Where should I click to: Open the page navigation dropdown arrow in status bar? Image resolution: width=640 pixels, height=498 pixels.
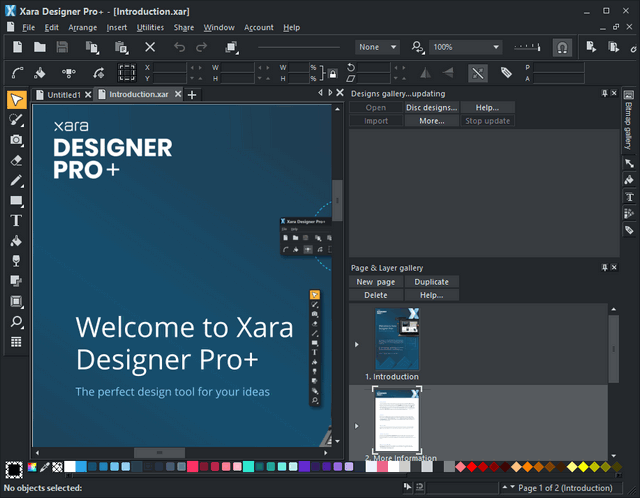(512, 487)
